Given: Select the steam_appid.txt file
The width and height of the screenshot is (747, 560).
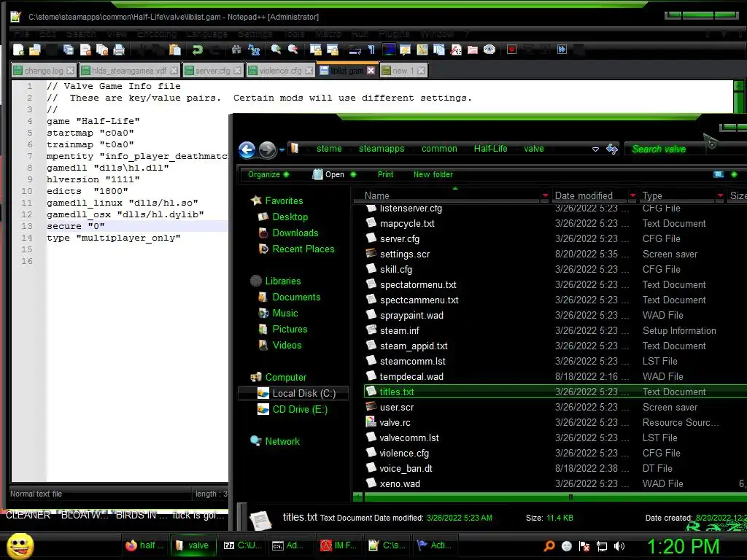Looking at the screenshot, I should pyautogui.click(x=414, y=346).
